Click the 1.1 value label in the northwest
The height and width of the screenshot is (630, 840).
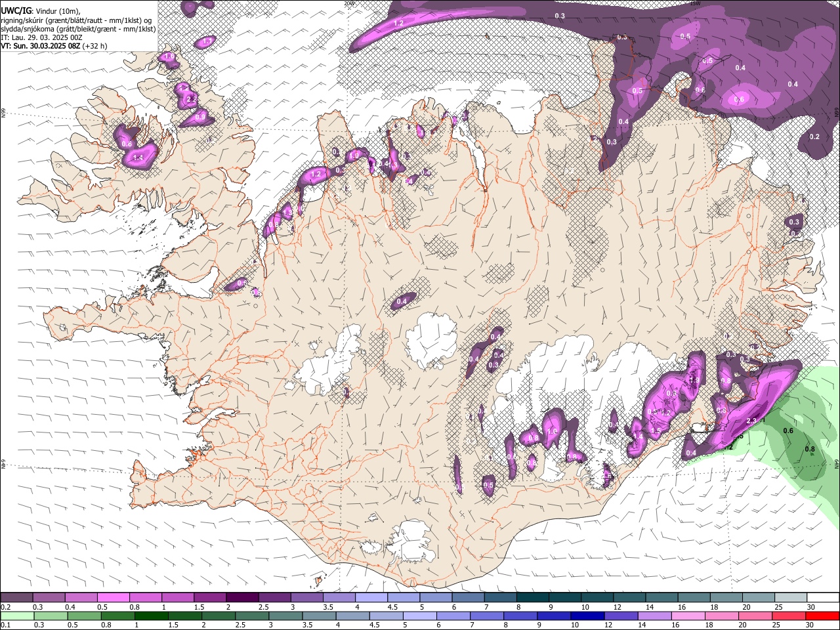tap(207, 41)
